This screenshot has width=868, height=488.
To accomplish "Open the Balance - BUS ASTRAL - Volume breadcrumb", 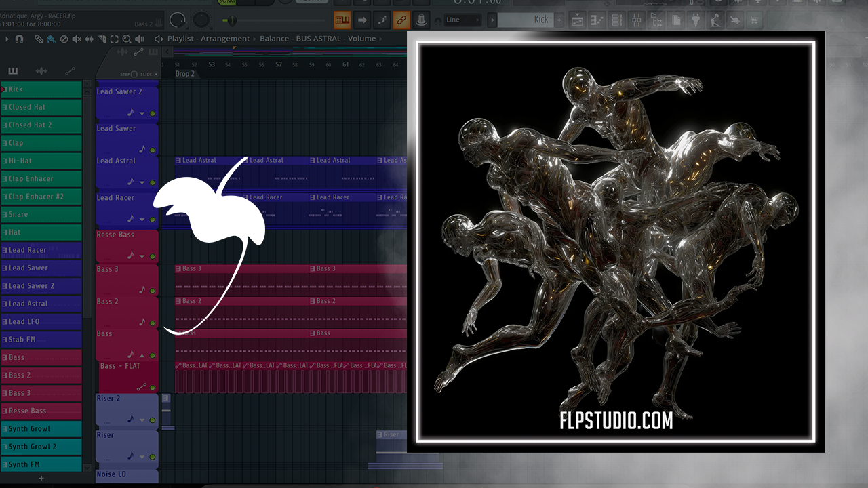I will click(317, 39).
